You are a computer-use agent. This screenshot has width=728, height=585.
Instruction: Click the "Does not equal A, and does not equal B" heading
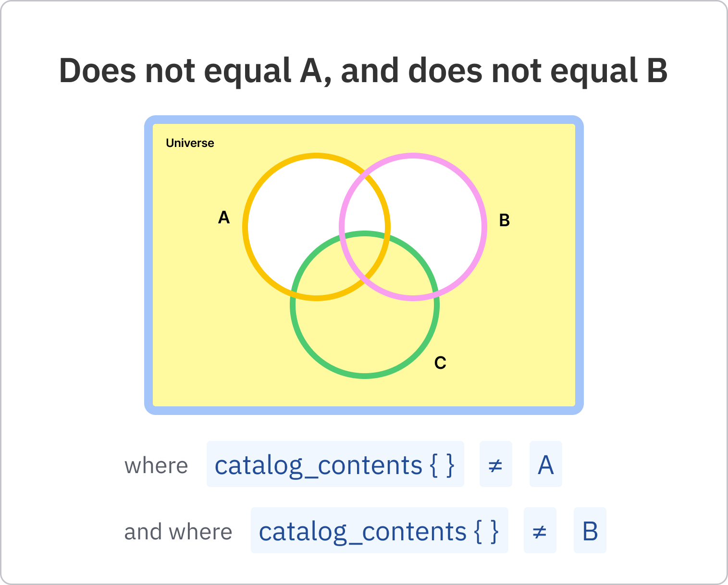[363, 71]
